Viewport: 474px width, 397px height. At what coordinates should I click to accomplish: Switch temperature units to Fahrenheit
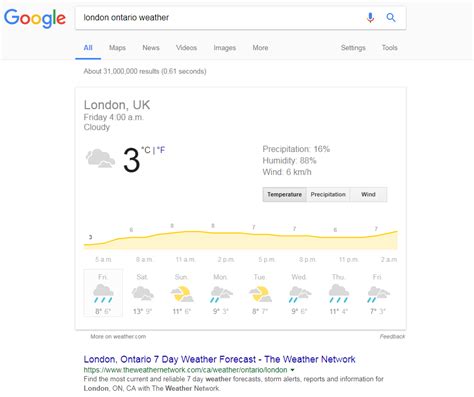coord(161,150)
